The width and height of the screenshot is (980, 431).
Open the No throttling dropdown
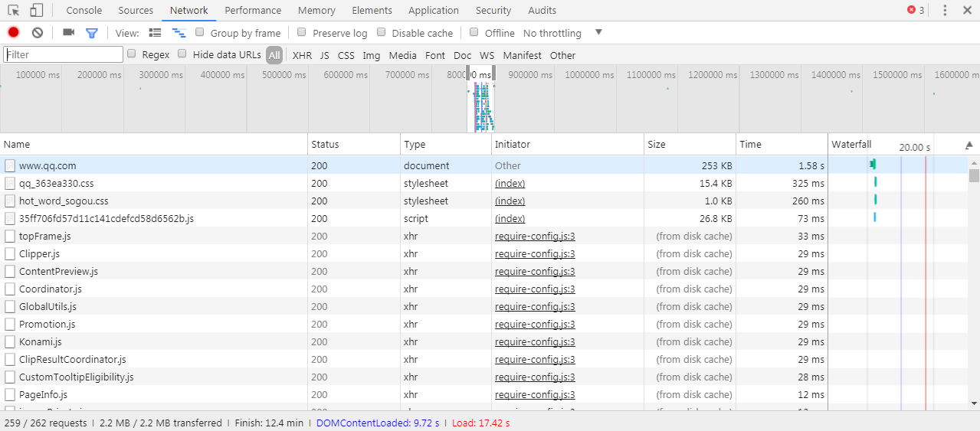pyautogui.click(x=563, y=33)
